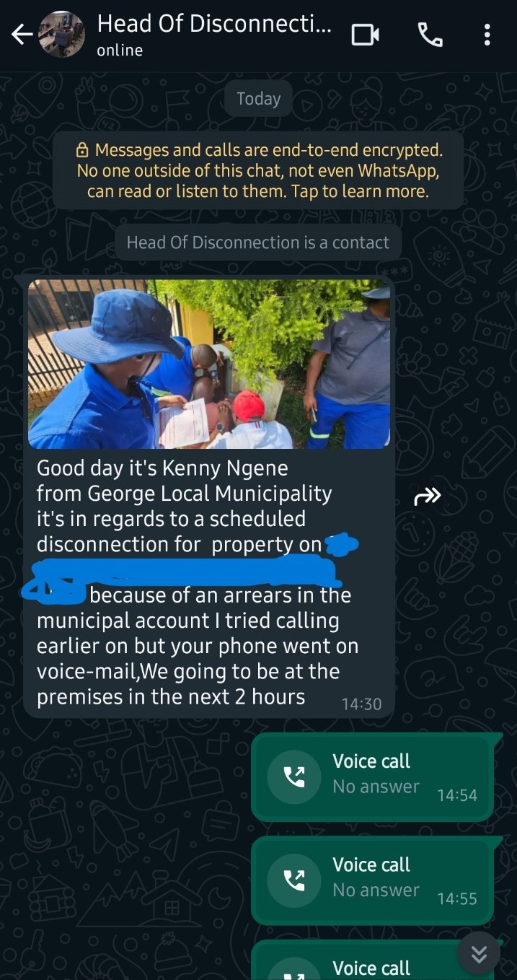
Task: Tap the end-to-end encryption notice
Action: (258, 171)
